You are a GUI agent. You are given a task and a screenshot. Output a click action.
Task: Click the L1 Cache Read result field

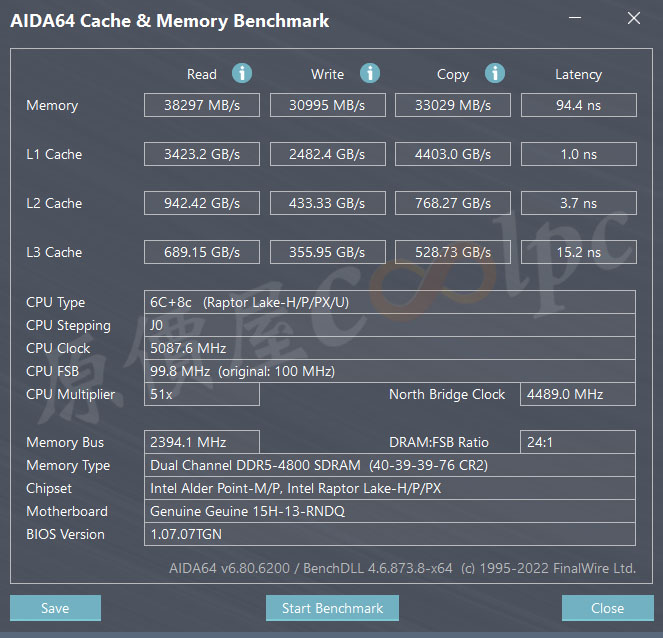[202, 154]
